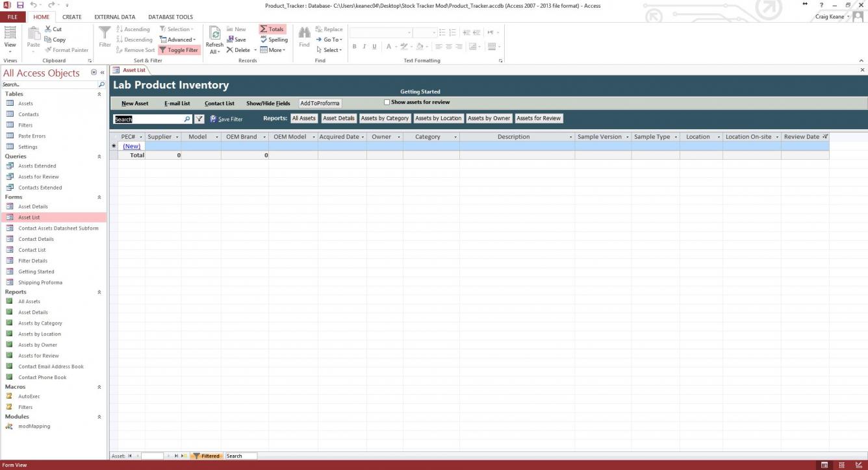Open the Supplier column filter dropdown
The width and height of the screenshot is (868, 470).
(177, 137)
